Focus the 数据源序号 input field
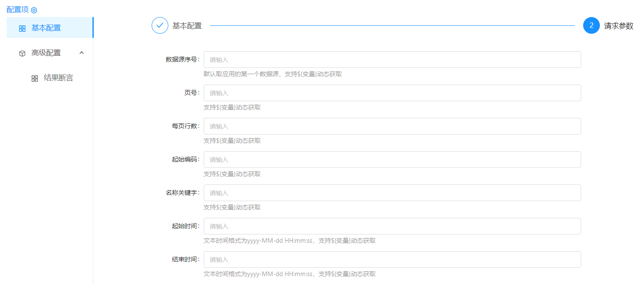 coord(392,60)
